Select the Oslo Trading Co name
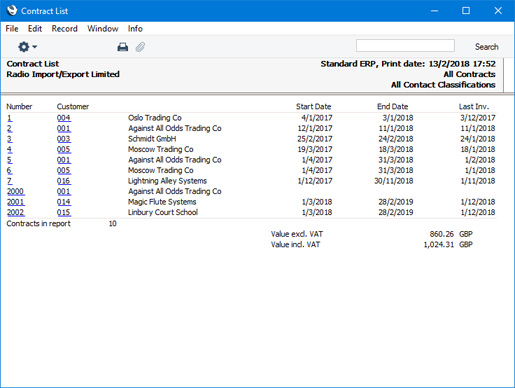This screenshot has height=388, width=515. (155, 118)
